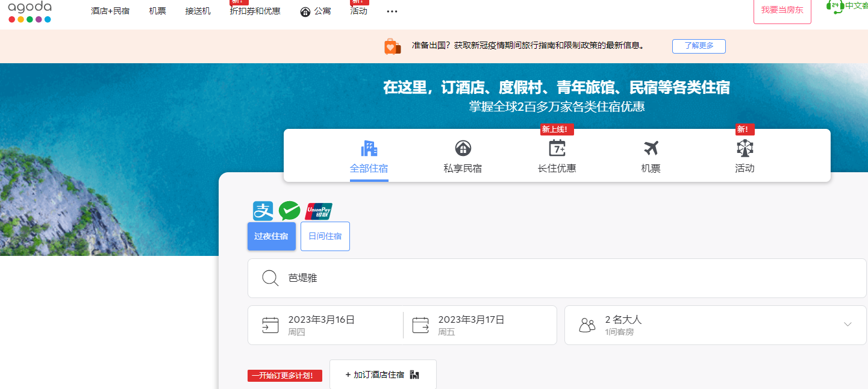Viewport: 868px width, 389px height.
Task: Open the 2 名大人 guests selector
Action: [716, 325]
